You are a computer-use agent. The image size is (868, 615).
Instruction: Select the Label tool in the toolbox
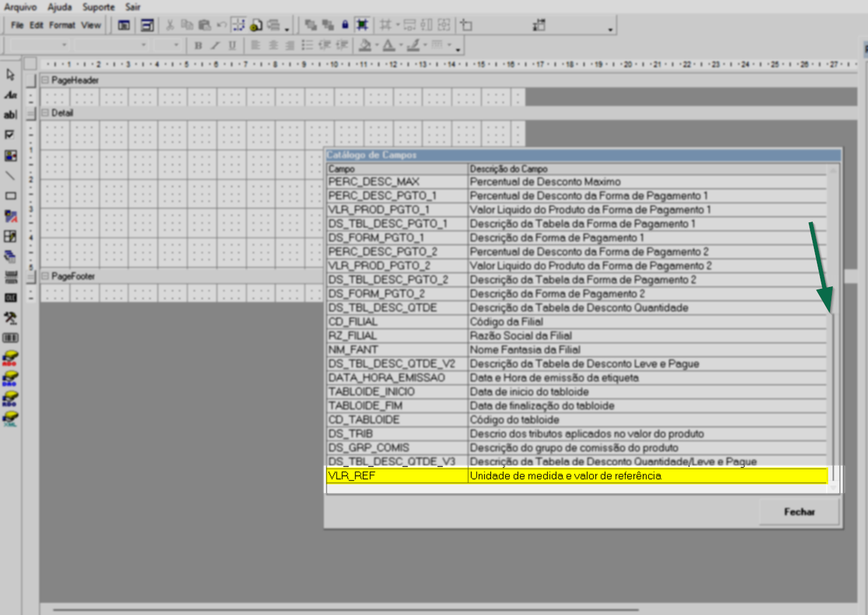tap(11, 95)
